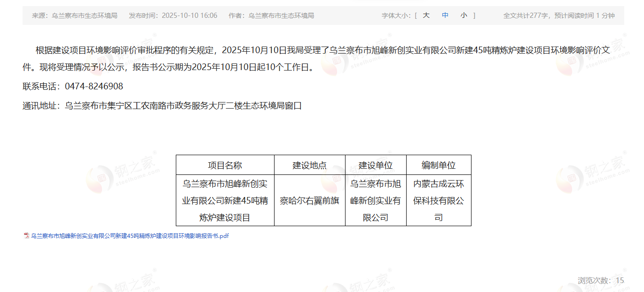Image resolution: width=644 pixels, height=292 pixels.
Task: Click the 建设地点 table header cell
Action: (309, 166)
